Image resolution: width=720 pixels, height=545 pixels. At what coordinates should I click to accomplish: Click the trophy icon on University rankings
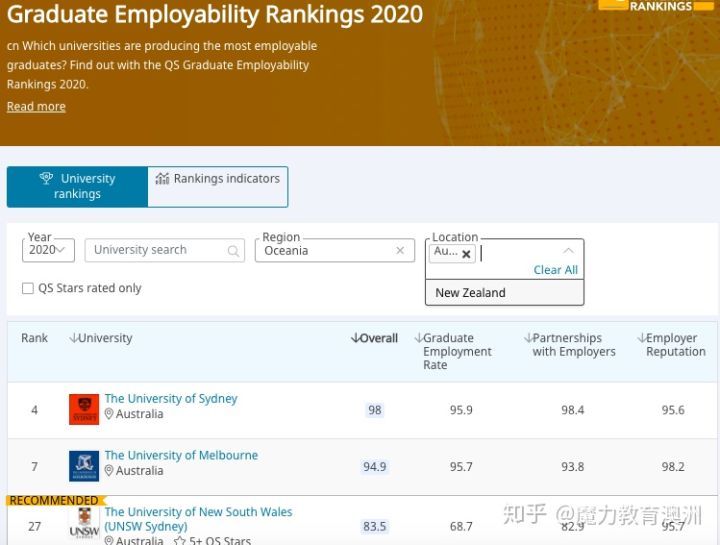coord(46,178)
